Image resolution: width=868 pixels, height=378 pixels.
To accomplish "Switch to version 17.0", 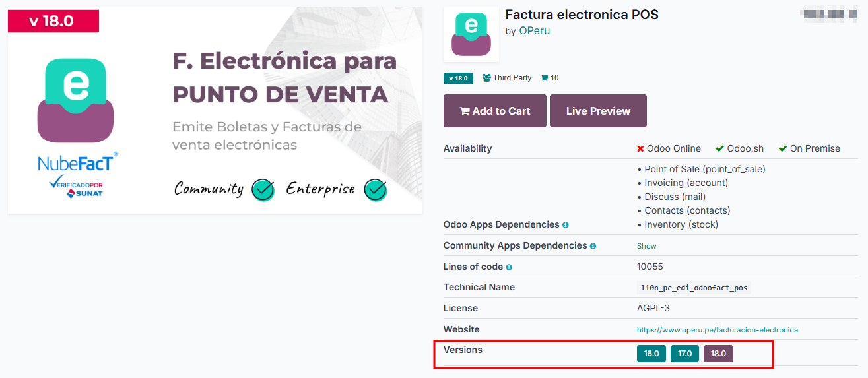I will (x=684, y=354).
